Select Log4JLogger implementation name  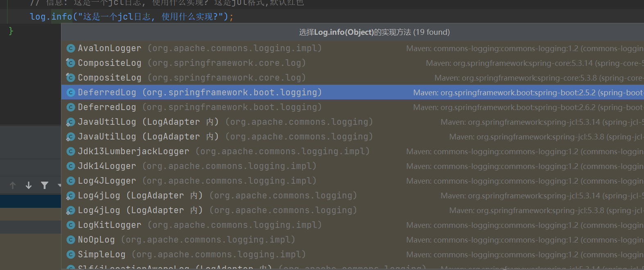tap(107, 181)
